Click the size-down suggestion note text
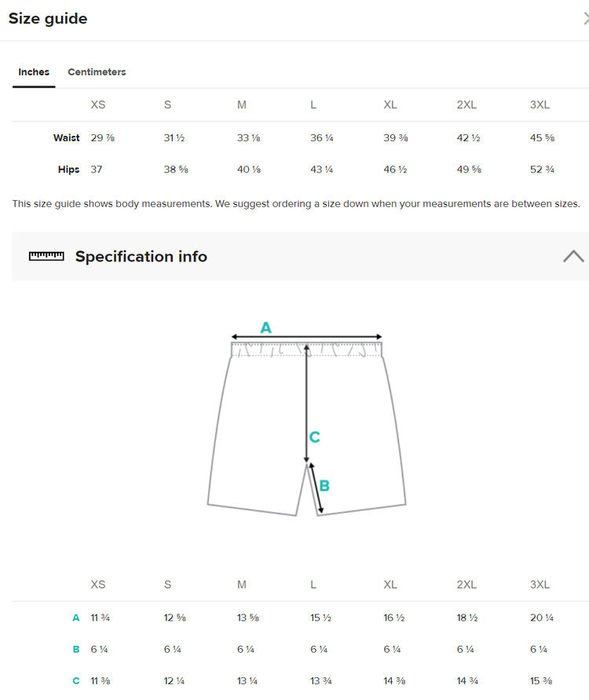 (296, 204)
